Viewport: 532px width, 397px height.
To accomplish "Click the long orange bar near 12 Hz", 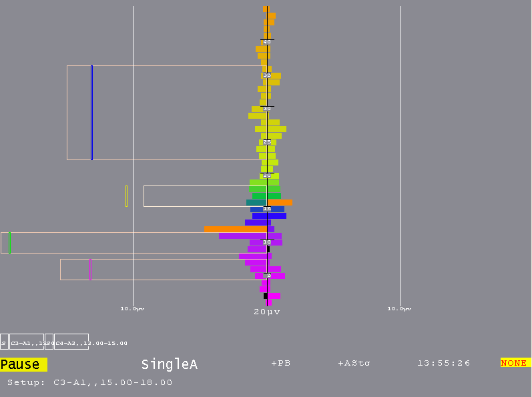I will tap(235, 229).
